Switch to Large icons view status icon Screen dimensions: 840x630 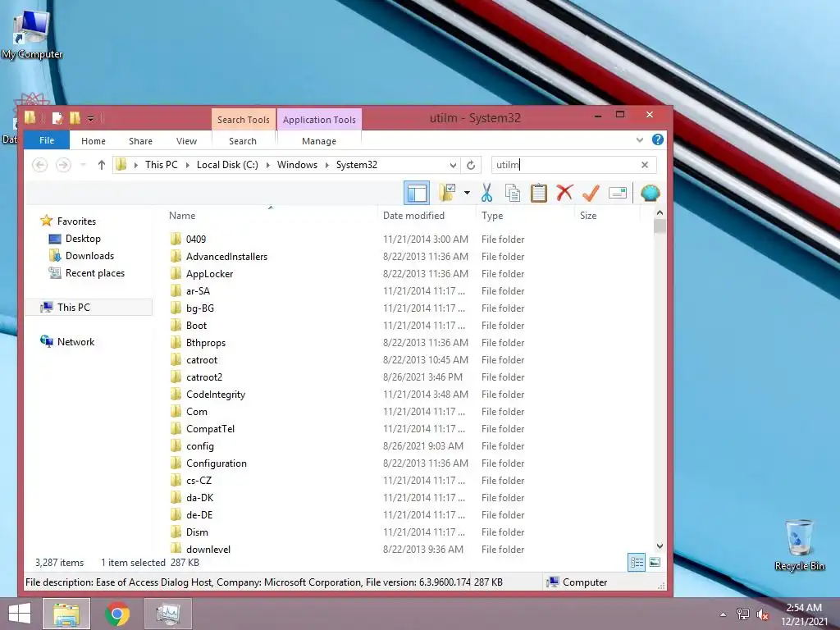pyautogui.click(x=654, y=563)
